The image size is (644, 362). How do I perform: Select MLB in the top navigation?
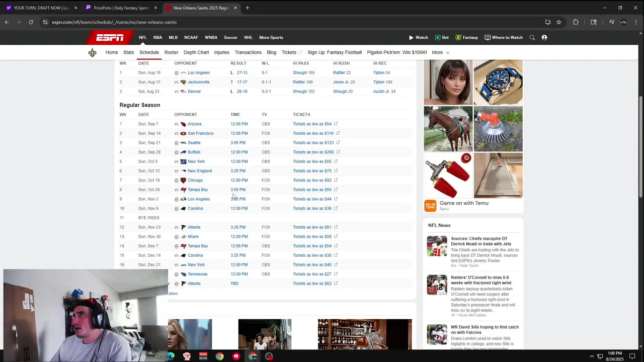(173, 38)
